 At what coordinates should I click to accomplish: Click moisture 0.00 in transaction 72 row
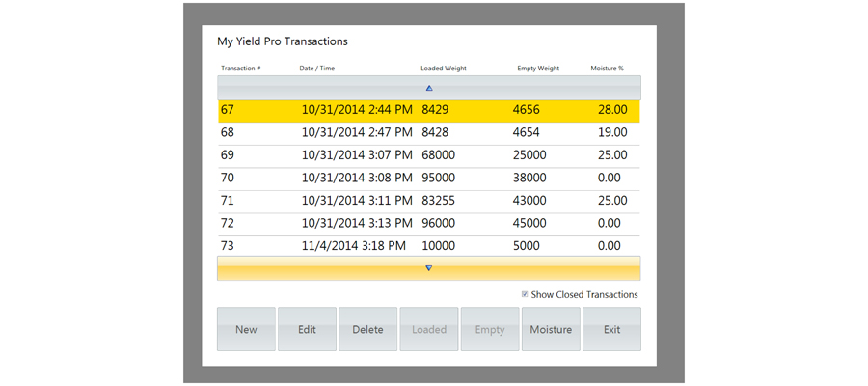pos(609,223)
